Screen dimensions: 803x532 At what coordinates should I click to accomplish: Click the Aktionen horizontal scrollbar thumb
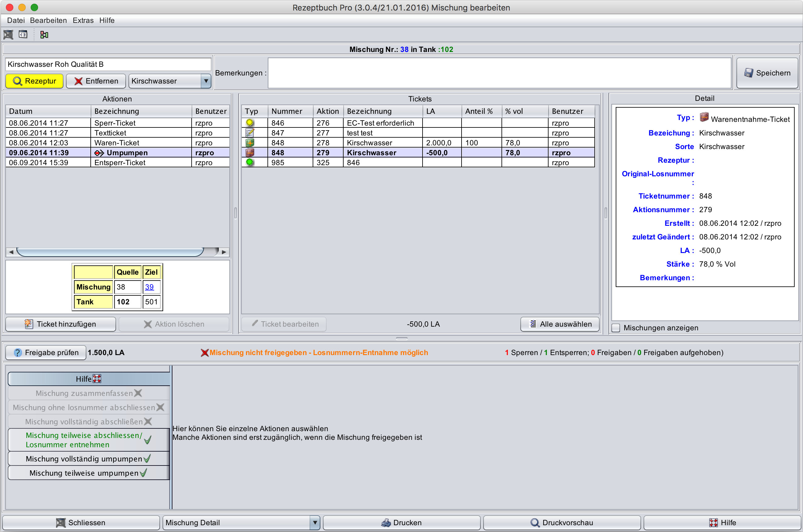110,252
